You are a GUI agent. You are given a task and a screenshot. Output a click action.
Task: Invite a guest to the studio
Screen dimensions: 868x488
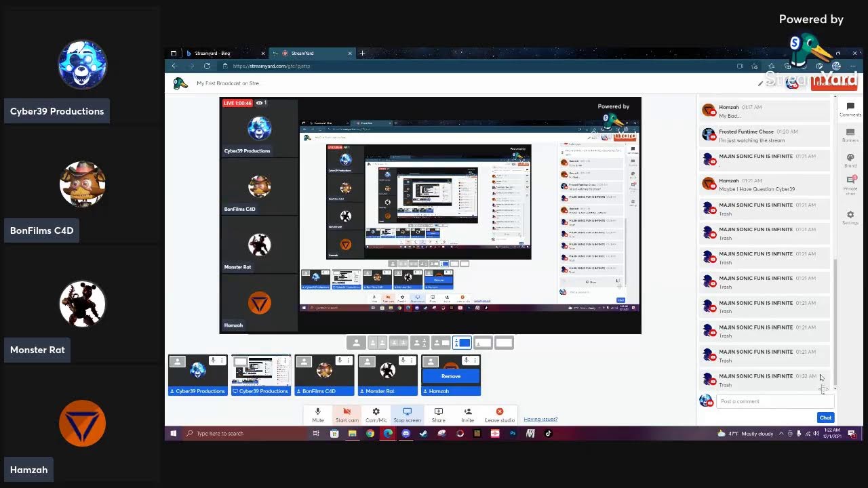point(467,415)
